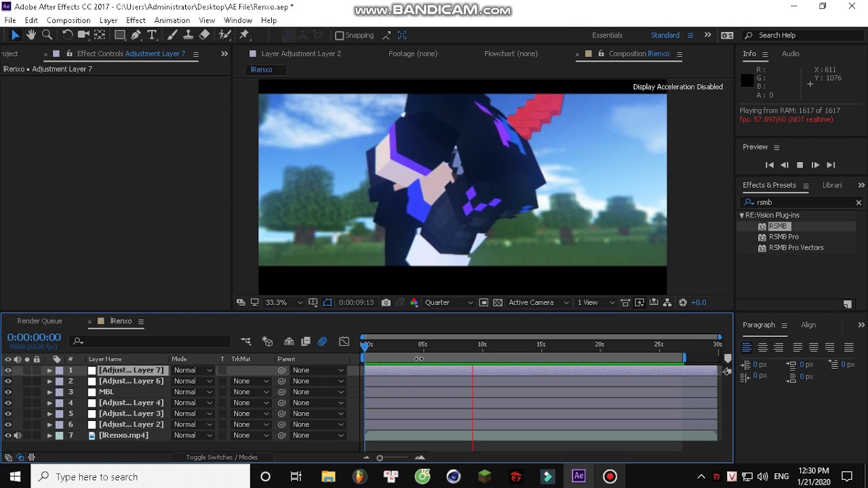Hide Adjustment Layer 4 eye toggle
Screen dimensions: 868x488
click(x=8, y=403)
